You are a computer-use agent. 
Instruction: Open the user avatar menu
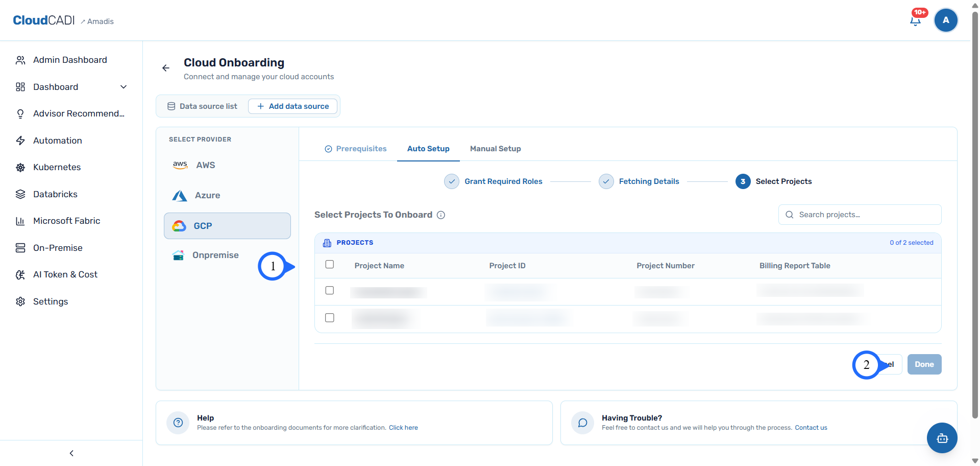(x=946, y=20)
